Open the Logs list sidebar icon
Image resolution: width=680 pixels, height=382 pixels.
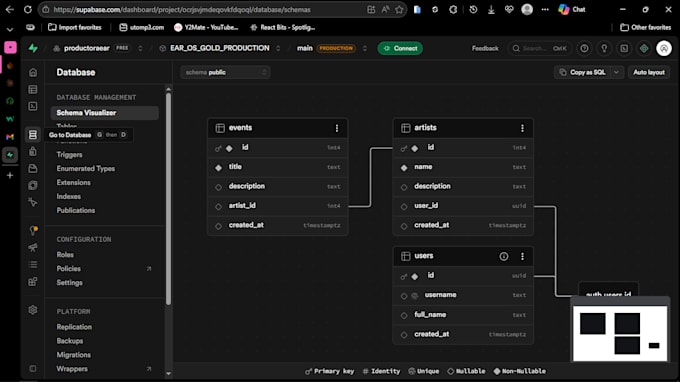[x=33, y=264]
